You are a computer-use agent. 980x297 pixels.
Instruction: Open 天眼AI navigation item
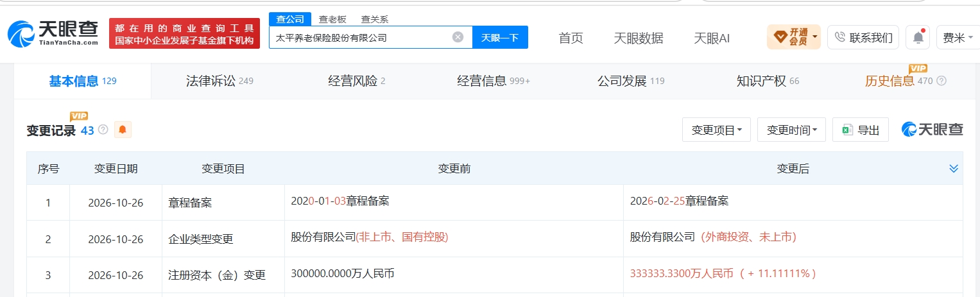point(711,38)
